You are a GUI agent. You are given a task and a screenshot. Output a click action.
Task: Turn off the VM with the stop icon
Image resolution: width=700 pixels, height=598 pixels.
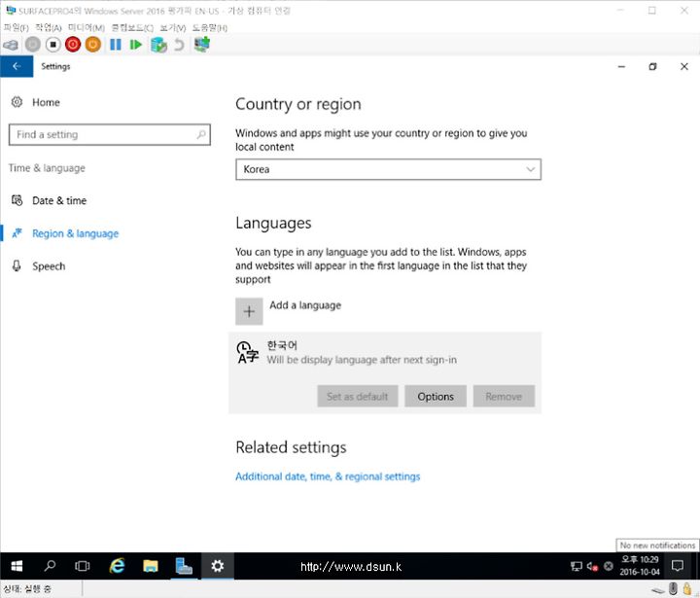coord(52,45)
